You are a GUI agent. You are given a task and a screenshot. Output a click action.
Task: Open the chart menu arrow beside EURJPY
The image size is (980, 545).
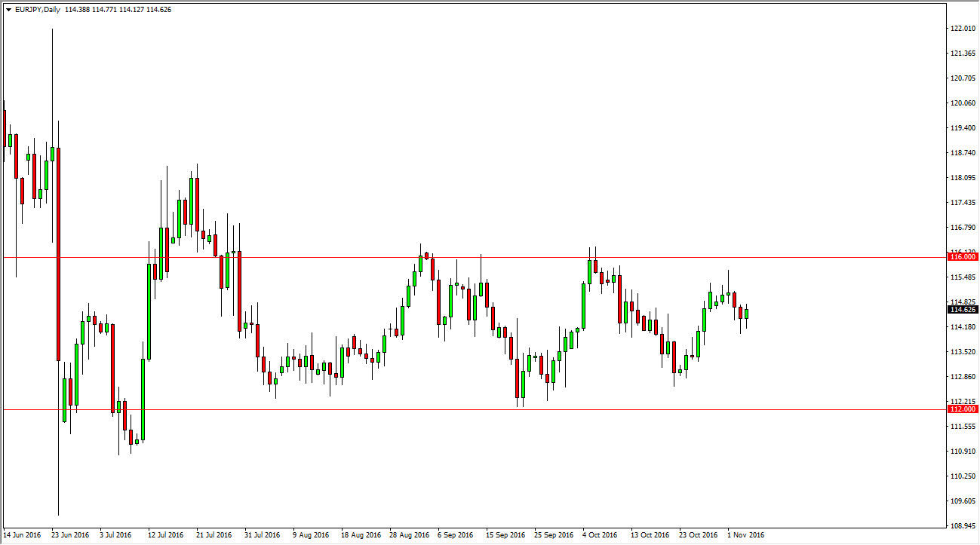click(8, 10)
